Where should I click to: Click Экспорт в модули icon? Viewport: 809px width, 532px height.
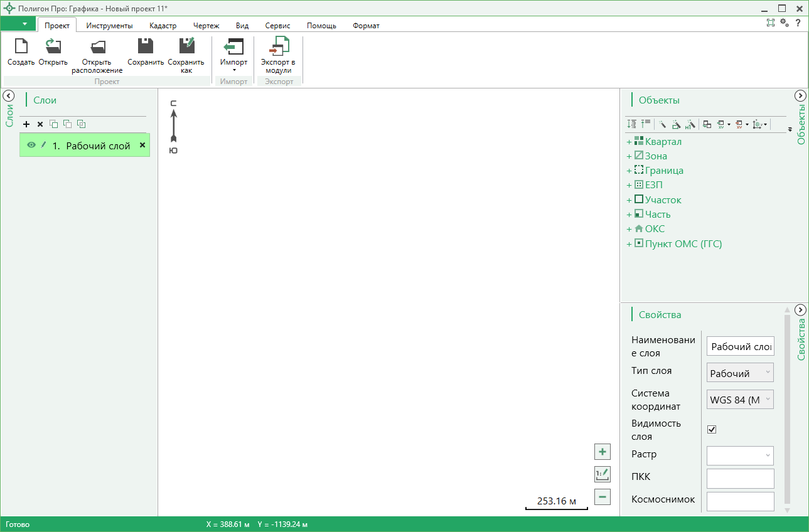(x=279, y=46)
